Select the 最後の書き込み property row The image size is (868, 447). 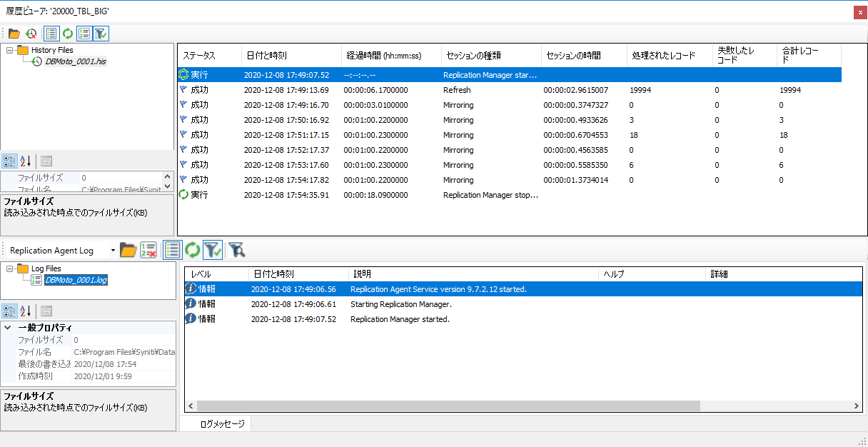point(89,364)
